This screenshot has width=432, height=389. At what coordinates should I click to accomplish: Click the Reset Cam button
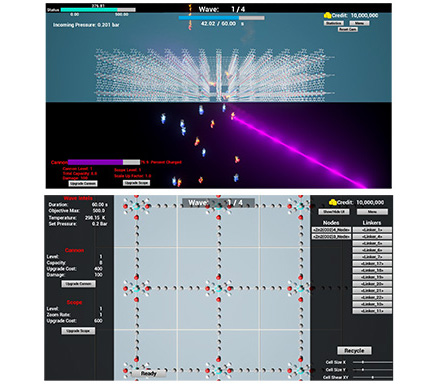348,29
